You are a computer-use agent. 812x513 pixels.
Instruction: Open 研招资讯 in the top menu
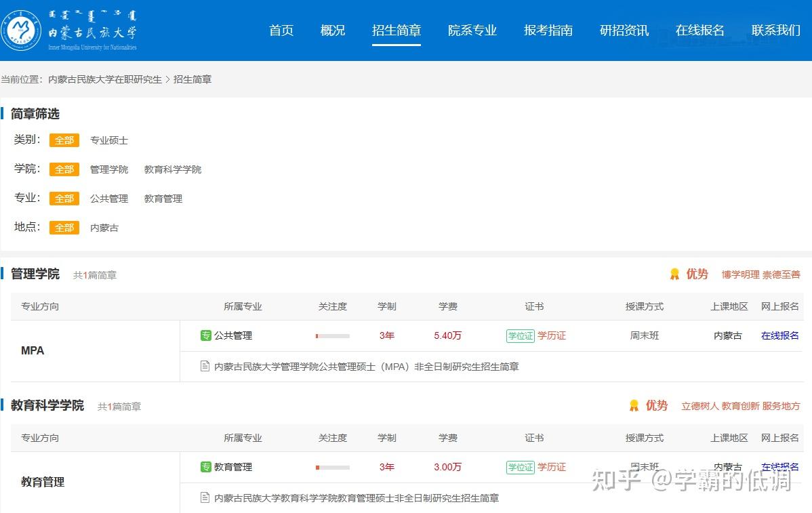[x=624, y=30]
